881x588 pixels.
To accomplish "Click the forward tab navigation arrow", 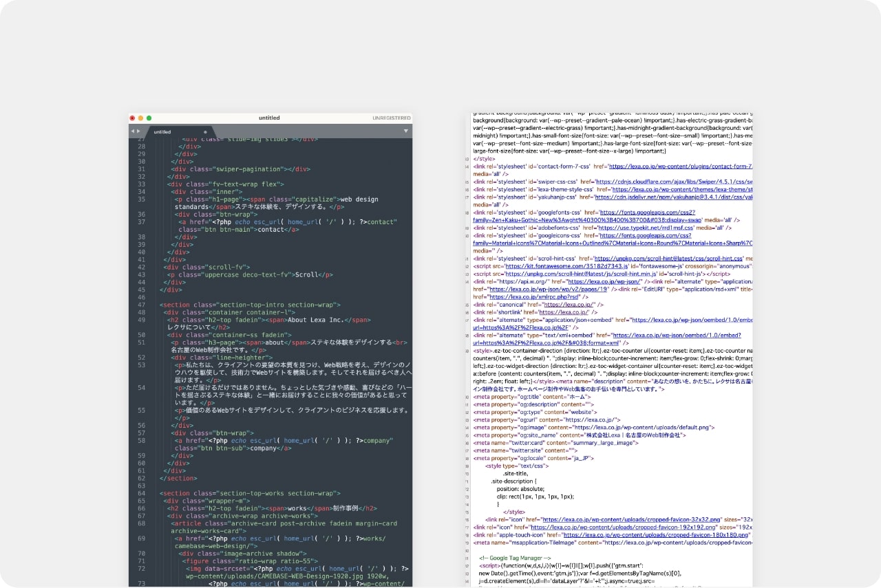I will (138, 131).
